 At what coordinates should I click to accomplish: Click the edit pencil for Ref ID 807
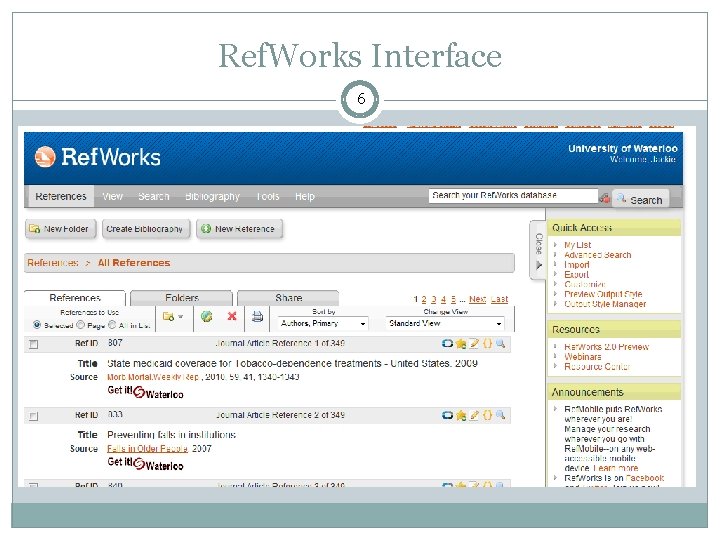(474, 343)
